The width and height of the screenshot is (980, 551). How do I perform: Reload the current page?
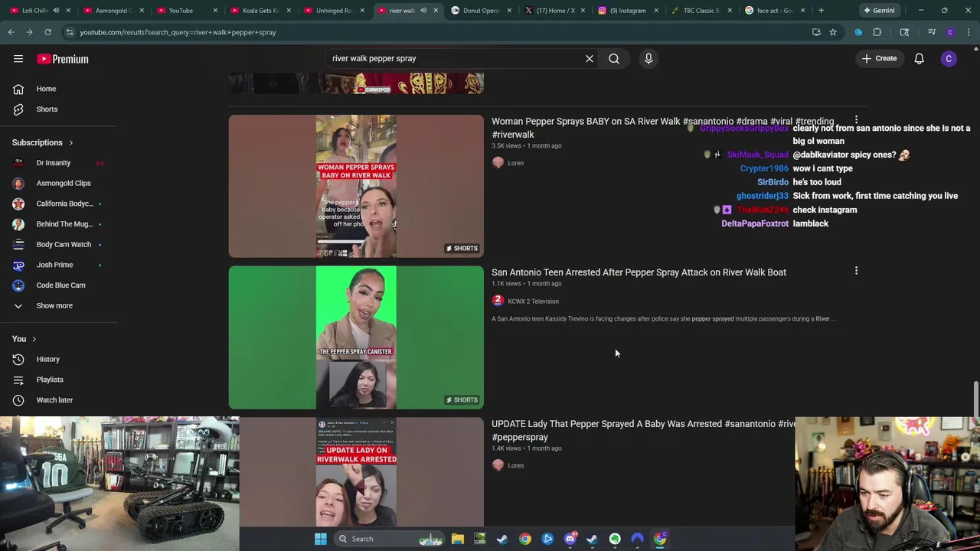(x=47, y=32)
